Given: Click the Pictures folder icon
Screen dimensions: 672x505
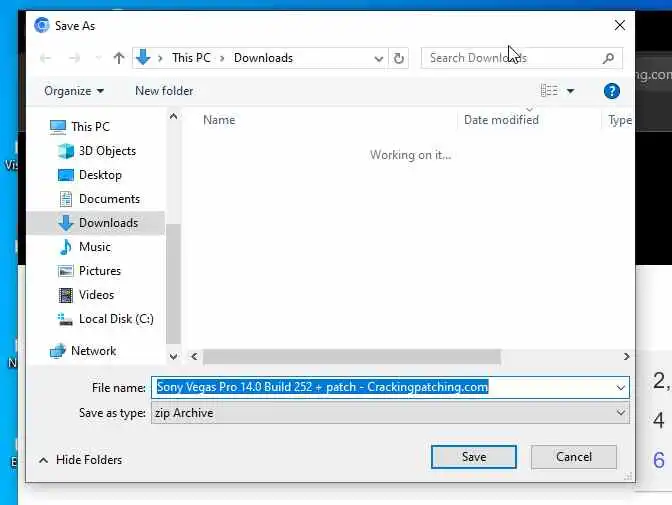Looking at the screenshot, I should [66, 271].
